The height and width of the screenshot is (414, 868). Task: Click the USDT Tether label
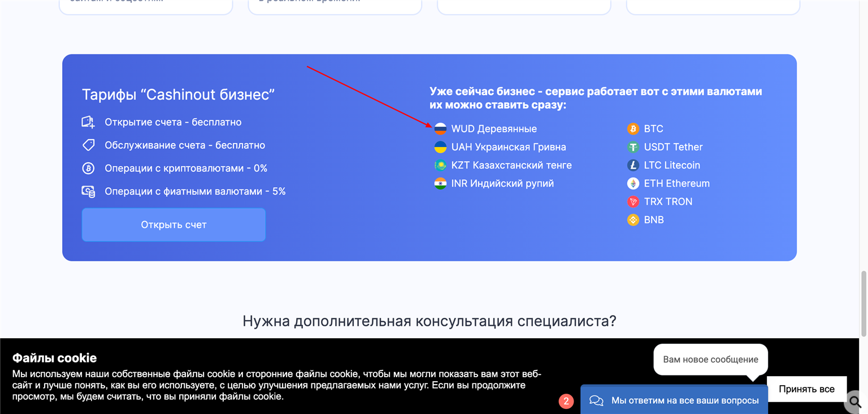pyautogui.click(x=673, y=147)
